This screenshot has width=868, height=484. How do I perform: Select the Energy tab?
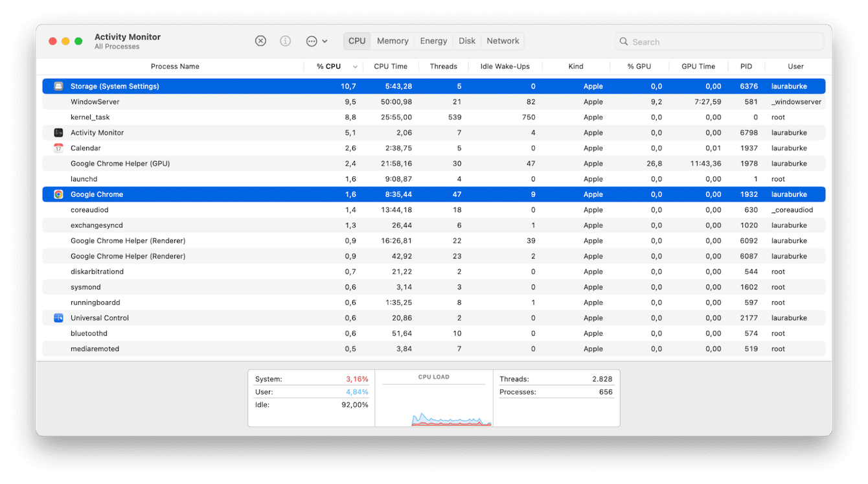(433, 40)
